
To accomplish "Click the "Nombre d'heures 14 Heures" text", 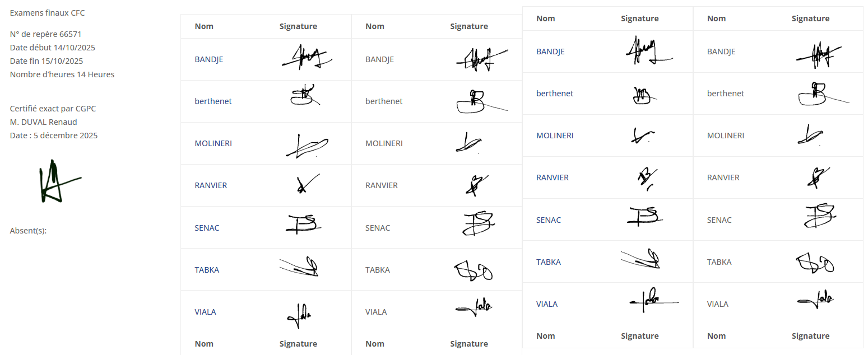I will (62, 74).
